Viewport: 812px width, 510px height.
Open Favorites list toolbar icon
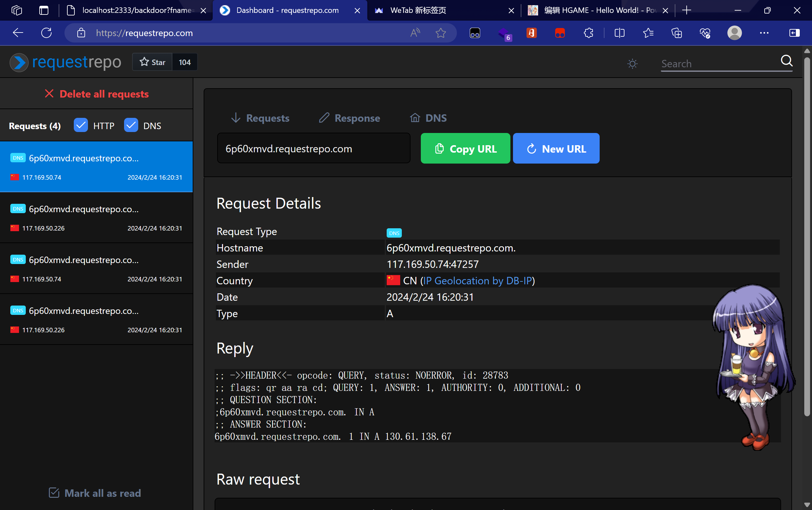tap(648, 33)
